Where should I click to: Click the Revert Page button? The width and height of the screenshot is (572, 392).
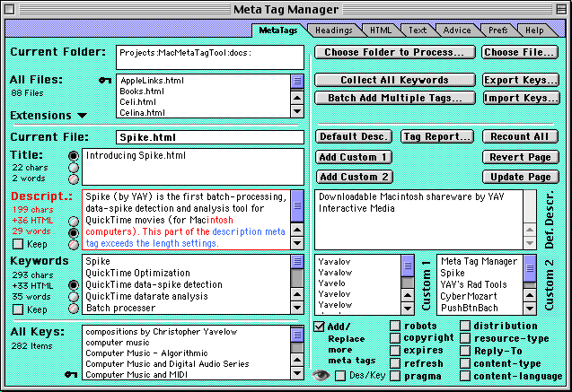pyautogui.click(x=521, y=157)
